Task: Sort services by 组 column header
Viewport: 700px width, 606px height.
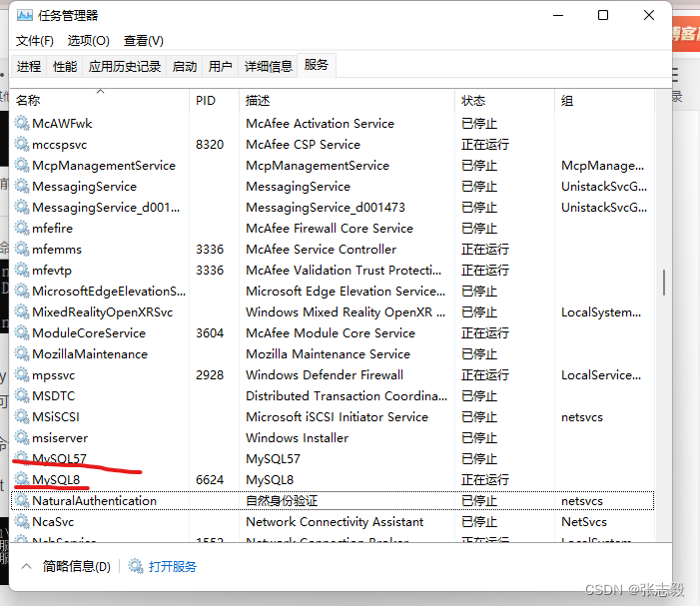Action: point(604,101)
